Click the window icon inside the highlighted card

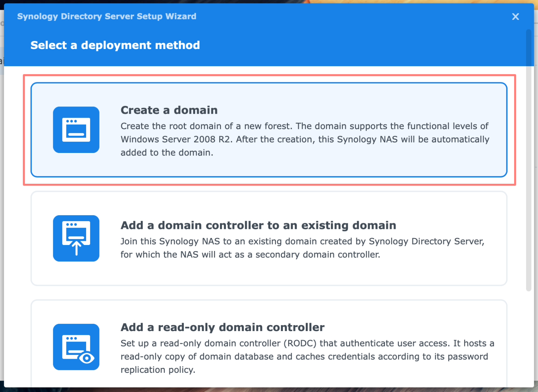coord(76,130)
